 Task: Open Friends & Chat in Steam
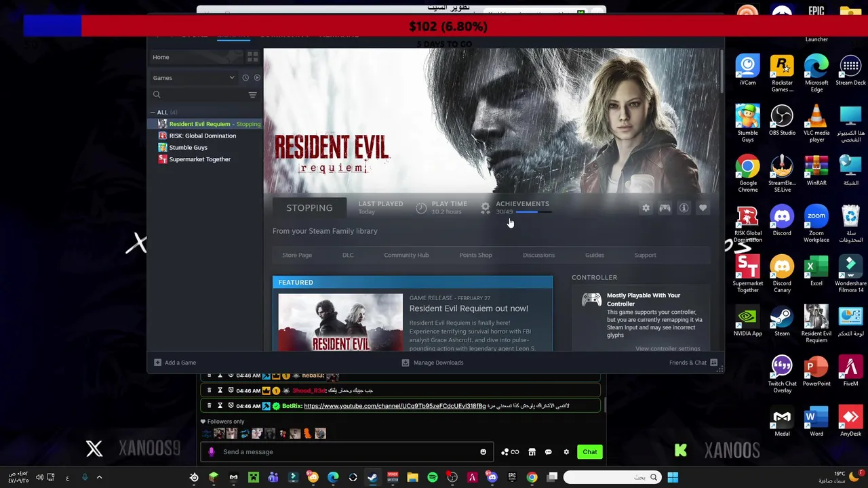pos(693,363)
